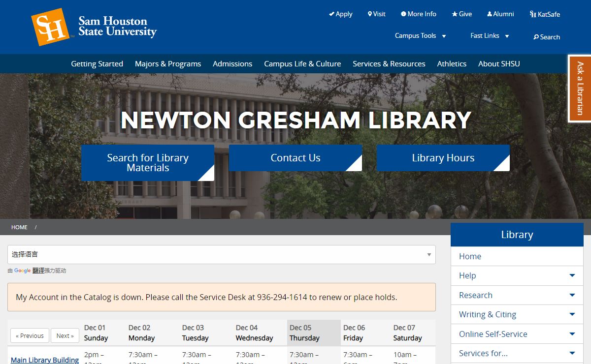Go to HOME breadcrumb

19,227
